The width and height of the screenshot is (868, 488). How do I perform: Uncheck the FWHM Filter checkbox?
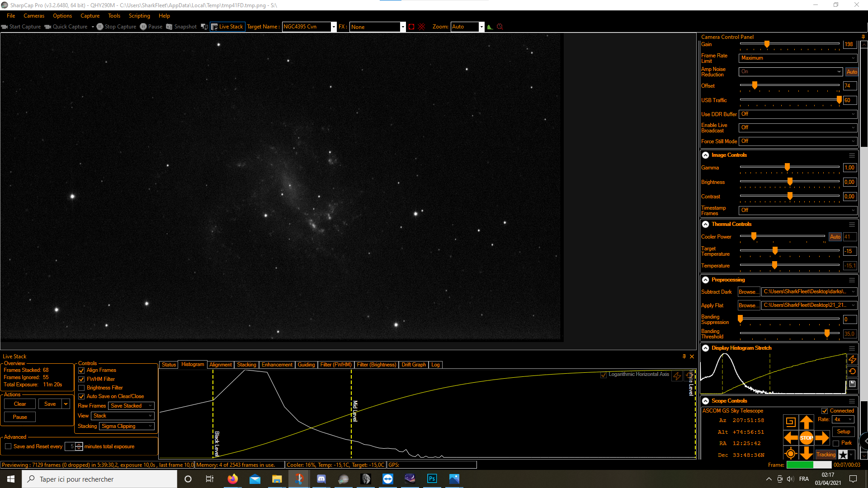pyautogui.click(x=82, y=379)
